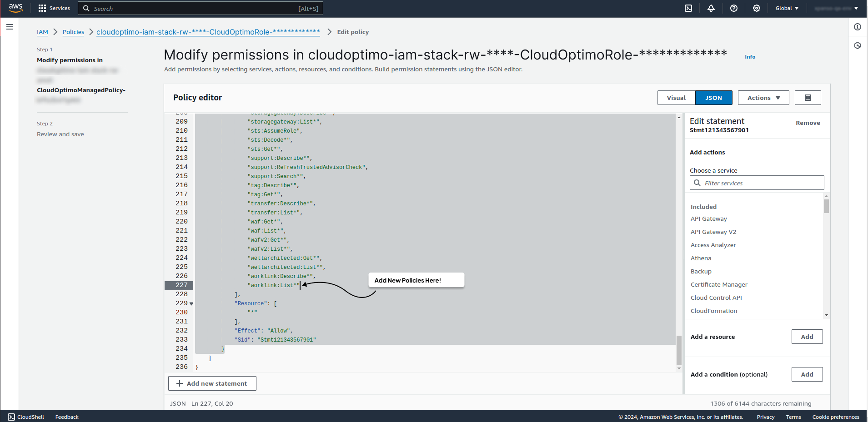The height and width of the screenshot is (422, 868).
Task: Click "Ln 227, Col 20" status text
Action: pyautogui.click(x=212, y=403)
